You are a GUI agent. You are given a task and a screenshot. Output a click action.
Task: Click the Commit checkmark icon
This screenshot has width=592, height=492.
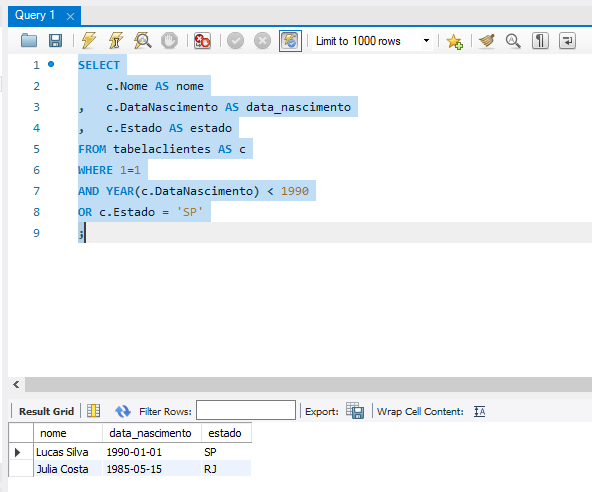[x=235, y=40]
